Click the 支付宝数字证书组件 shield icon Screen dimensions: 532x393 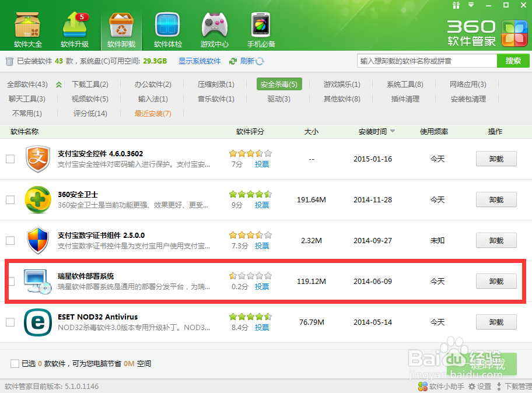click(x=38, y=240)
